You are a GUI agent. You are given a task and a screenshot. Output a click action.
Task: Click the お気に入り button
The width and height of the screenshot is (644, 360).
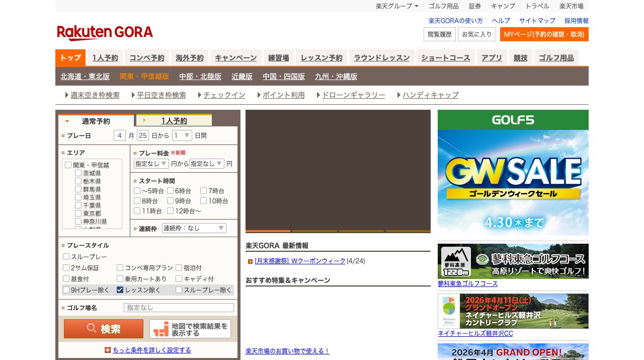coord(477,34)
